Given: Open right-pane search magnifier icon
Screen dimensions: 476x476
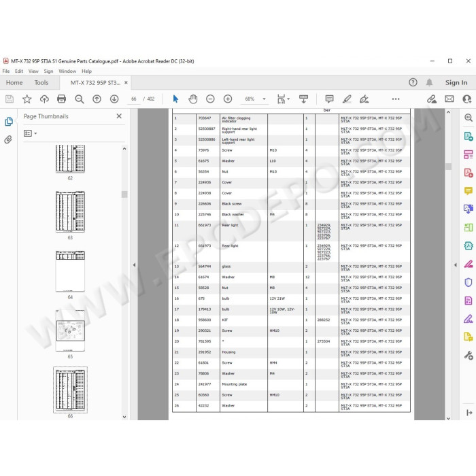Looking at the screenshot, I should coord(468,118).
